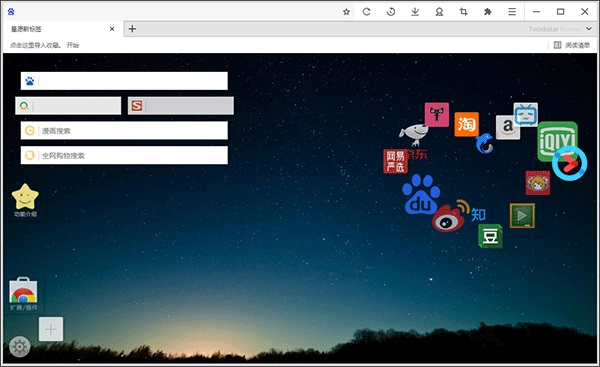Open the hamburger main menu
Image resolution: width=600 pixels, height=367 pixels.
pos(512,12)
